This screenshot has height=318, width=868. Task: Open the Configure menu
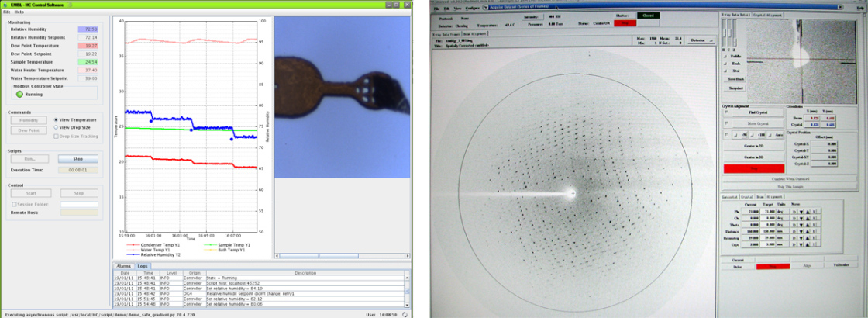point(470,9)
